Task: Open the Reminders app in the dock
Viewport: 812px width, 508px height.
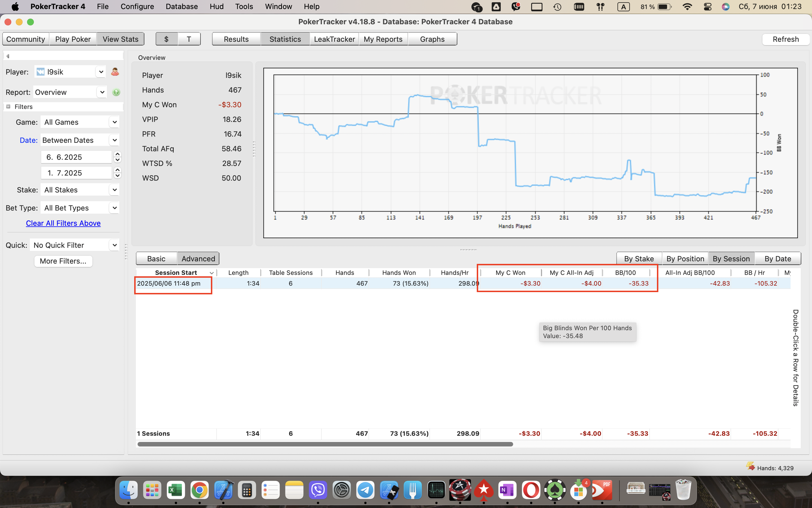Action: click(270, 490)
